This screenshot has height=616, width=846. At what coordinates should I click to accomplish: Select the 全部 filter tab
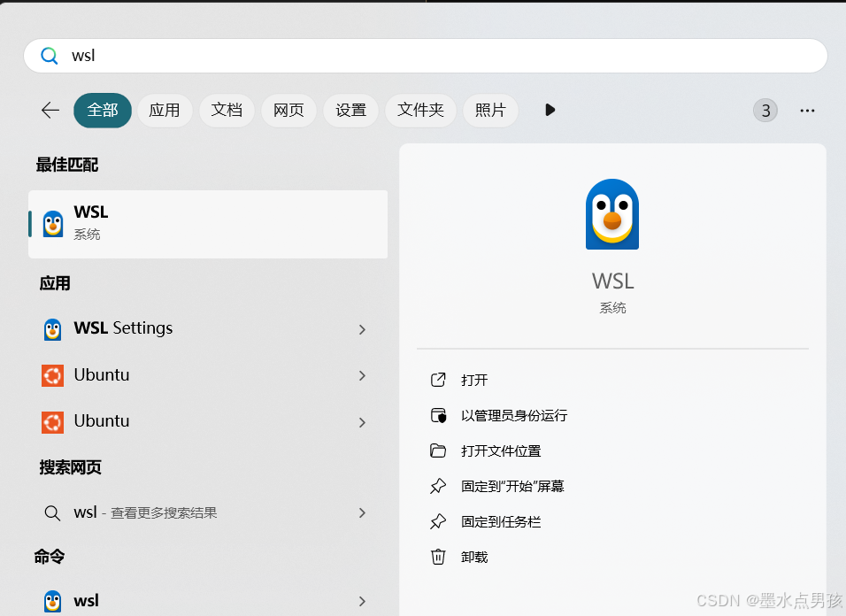tap(103, 110)
